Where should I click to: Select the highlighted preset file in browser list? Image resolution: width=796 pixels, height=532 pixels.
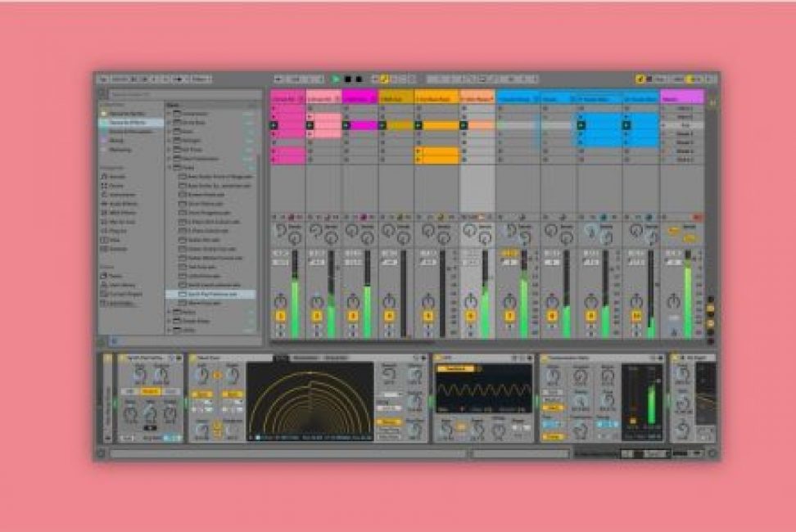pyautogui.click(x=210, y=294)
